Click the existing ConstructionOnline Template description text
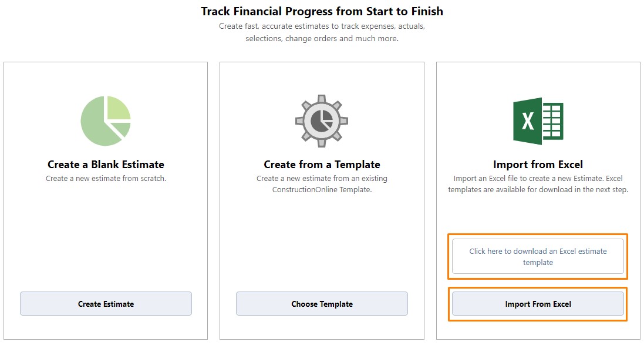 tap(322, 184)
